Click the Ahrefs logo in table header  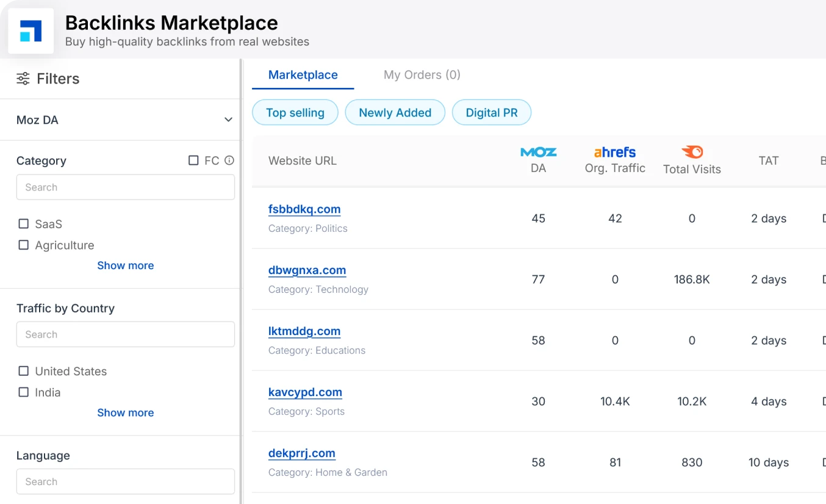click(x=615, y=152)
